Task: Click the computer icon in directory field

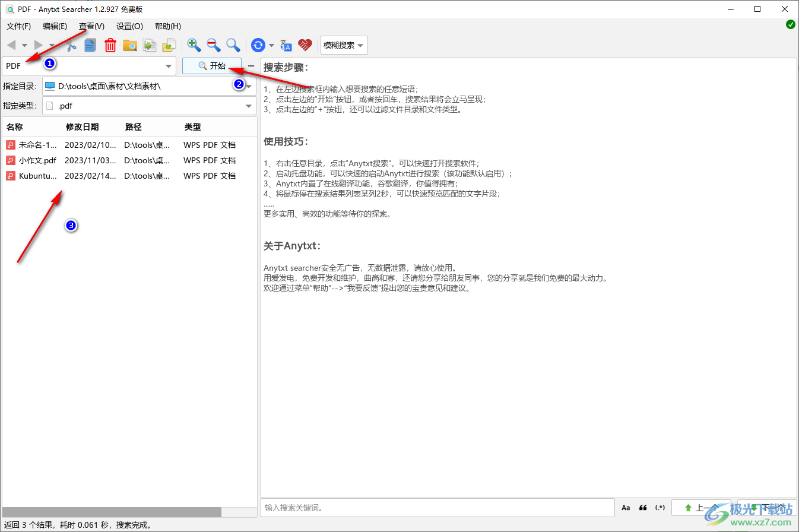Action: [50, 86]
